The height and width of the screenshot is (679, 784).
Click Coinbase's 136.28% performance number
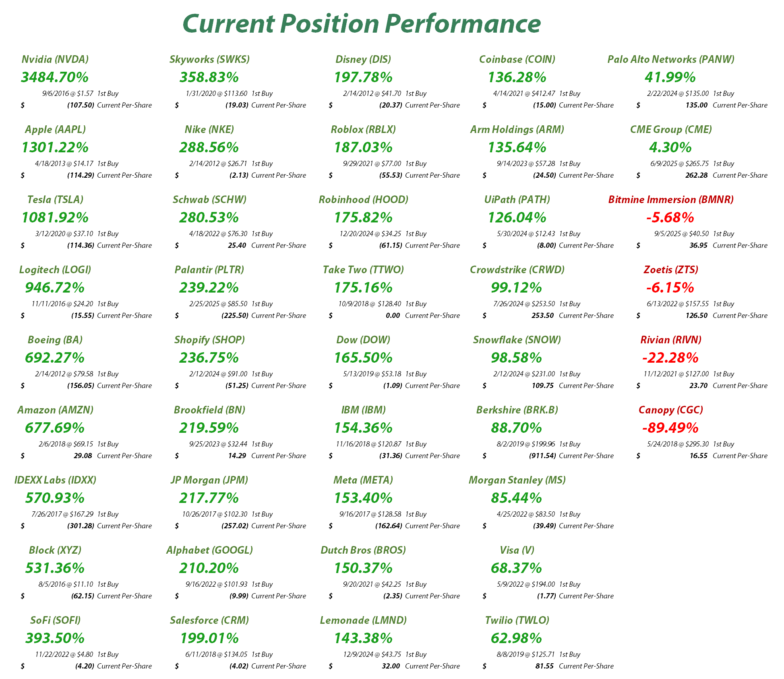click(x=517, y=77)
